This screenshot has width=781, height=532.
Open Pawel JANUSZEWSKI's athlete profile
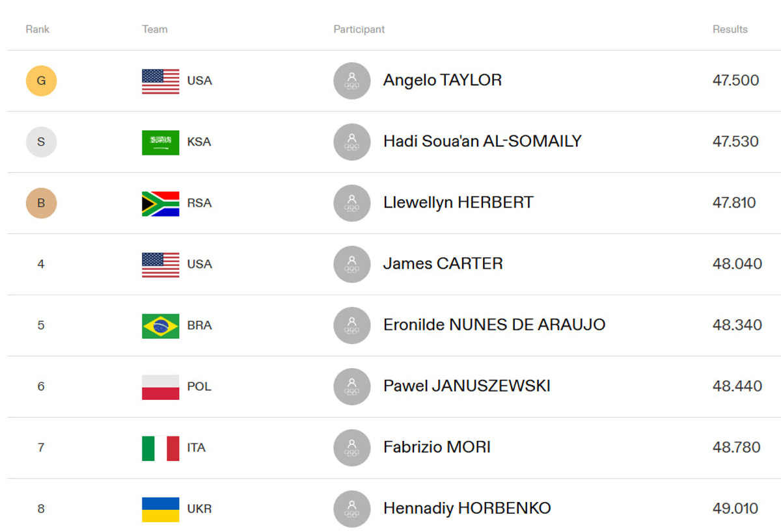pyautogui.click(x=467, y=386)
